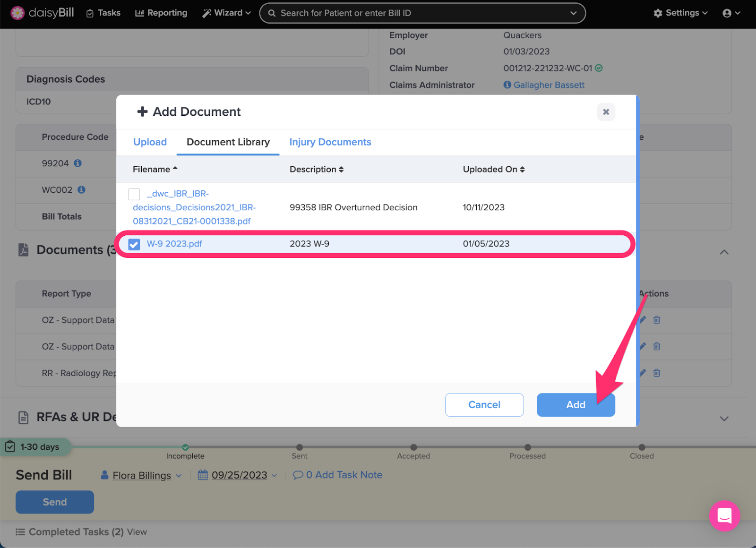Open the chat support widget
The width and height of the screenshot is (756, 548).
[x=724, y=516]
